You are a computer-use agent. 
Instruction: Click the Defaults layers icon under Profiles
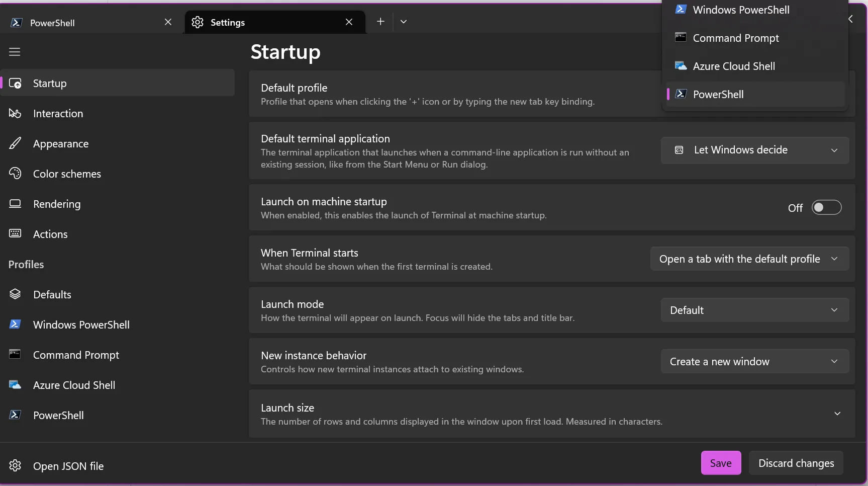[x=15, y=294]
